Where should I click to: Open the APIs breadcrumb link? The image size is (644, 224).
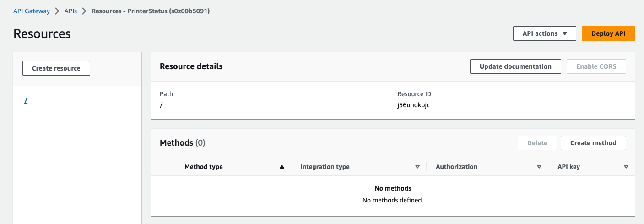pos(70,11)
